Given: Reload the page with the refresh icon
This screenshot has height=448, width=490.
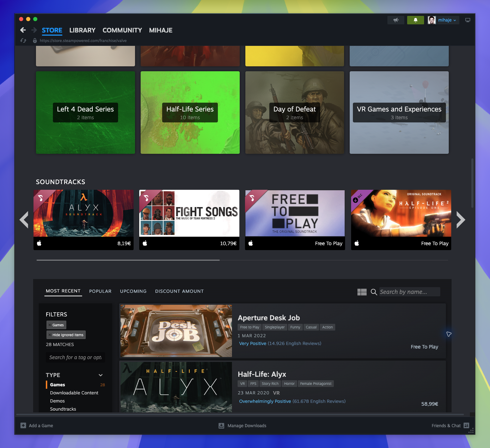Looking at the screenshot, I should [x=23, y=41].
